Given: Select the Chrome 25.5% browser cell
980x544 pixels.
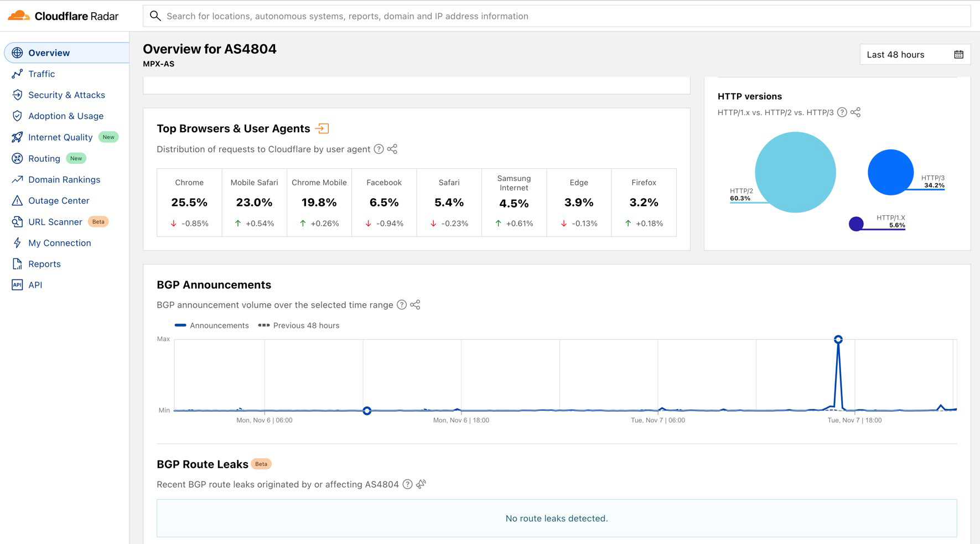Looking at the screenshot, I should tap(189, 203).
